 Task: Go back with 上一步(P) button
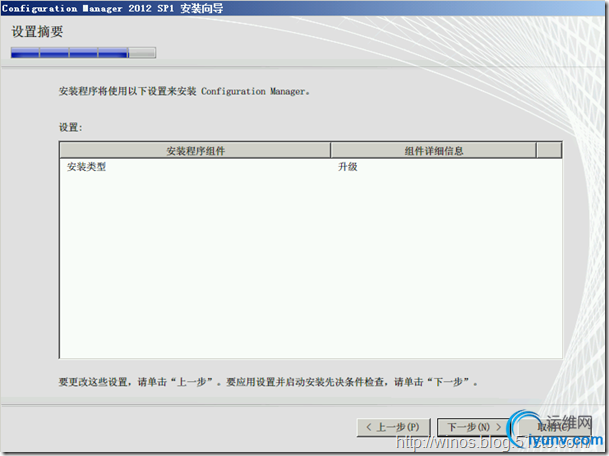pos(393,427)
